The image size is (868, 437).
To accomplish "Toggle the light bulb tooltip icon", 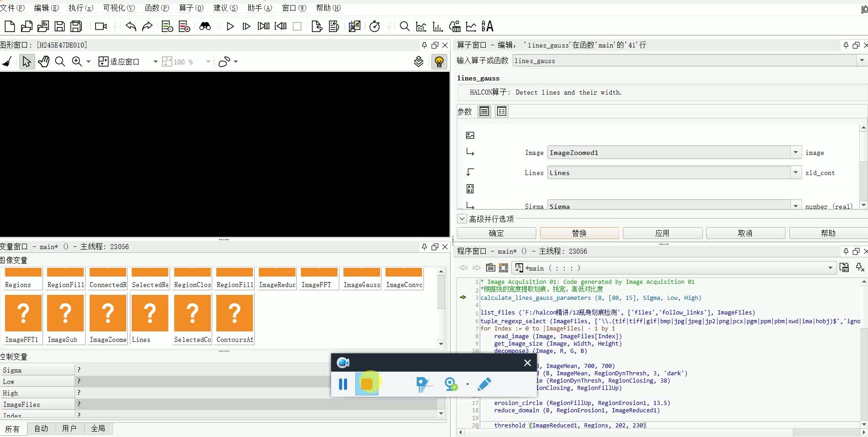I will 439,62.
